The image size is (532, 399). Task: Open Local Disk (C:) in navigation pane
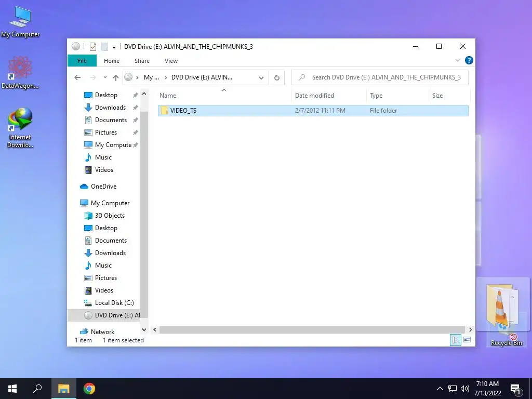114,303
